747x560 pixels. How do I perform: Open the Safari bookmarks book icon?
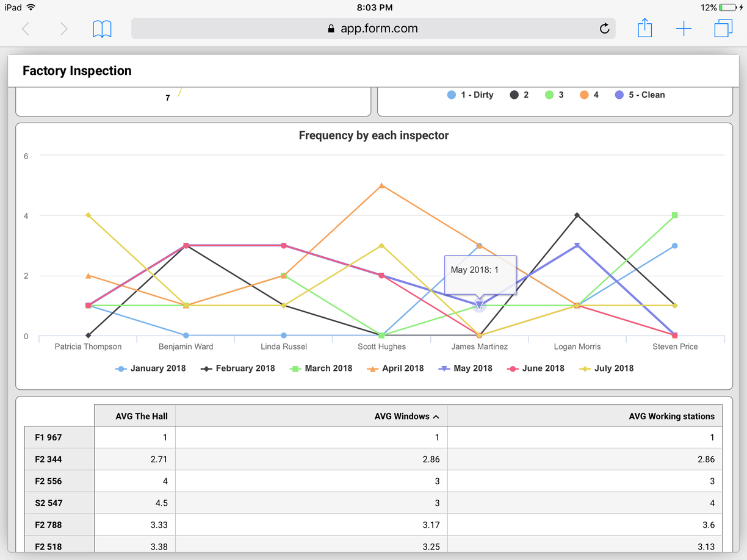(102, 29)
